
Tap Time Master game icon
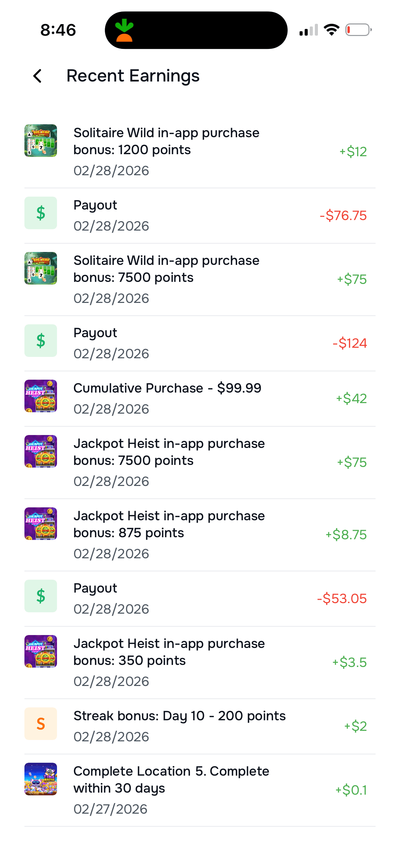[41, 779]
